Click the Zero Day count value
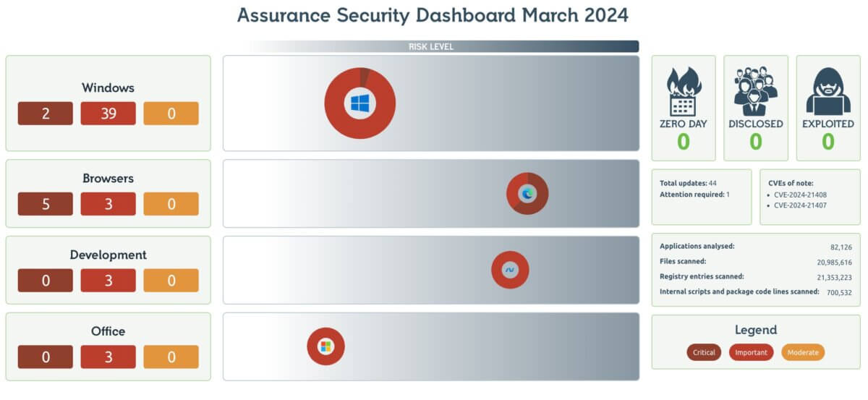The image size is (868, 400). (683, 142)
